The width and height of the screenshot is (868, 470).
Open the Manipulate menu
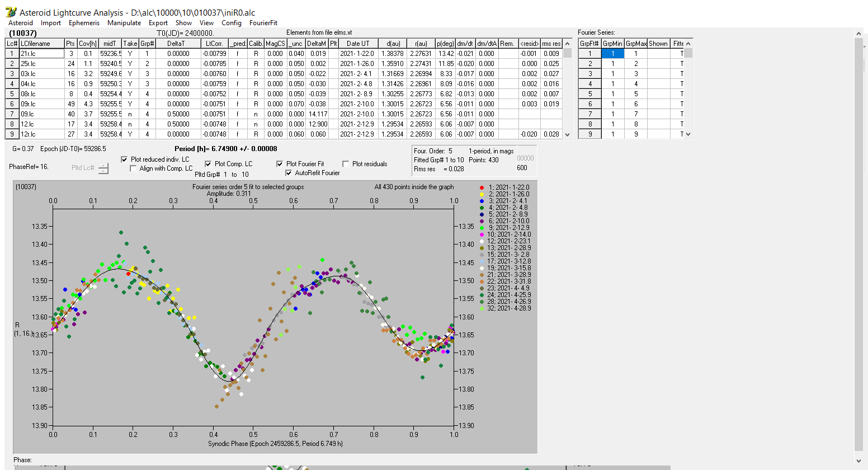124,23
